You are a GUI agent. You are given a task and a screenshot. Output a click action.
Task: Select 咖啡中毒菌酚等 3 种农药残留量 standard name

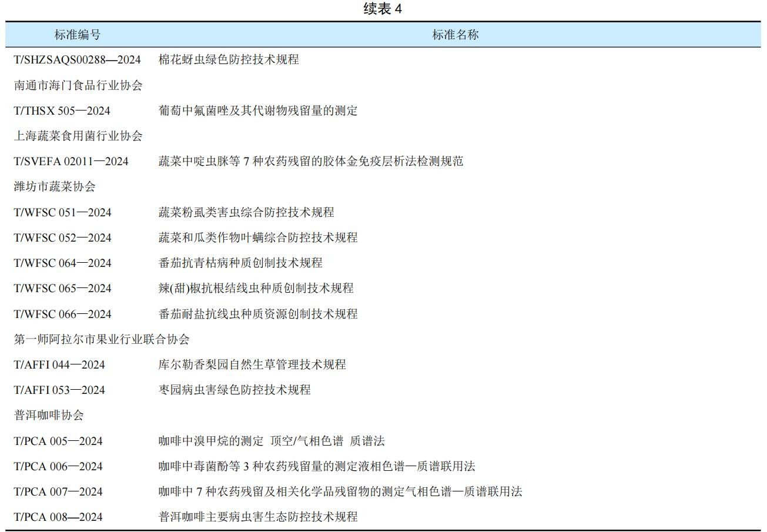click(317, 466)
